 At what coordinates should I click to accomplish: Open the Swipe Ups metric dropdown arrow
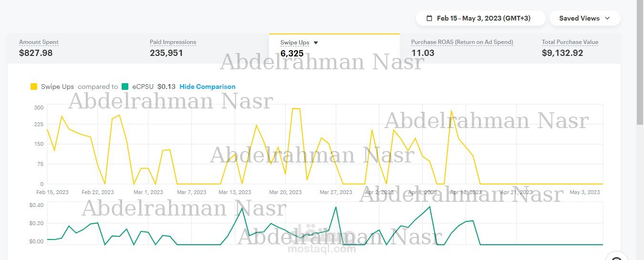click(x=316, y=43)
